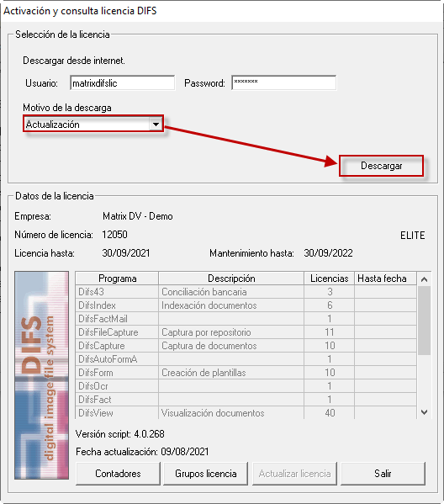Open the Contadores button
The width and height of the screenshot is (444, 504).
click(x=118, y=474)
